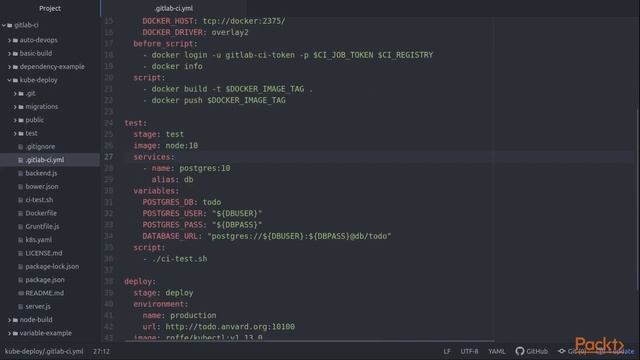
Task: Open the GitHub panel from status bar
Action: [531, 351]
